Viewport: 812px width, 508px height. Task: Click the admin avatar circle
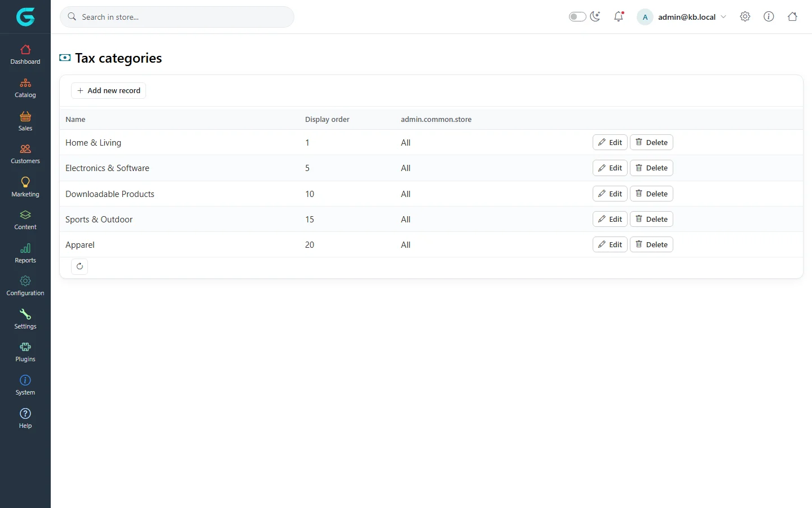coord(645,17)
